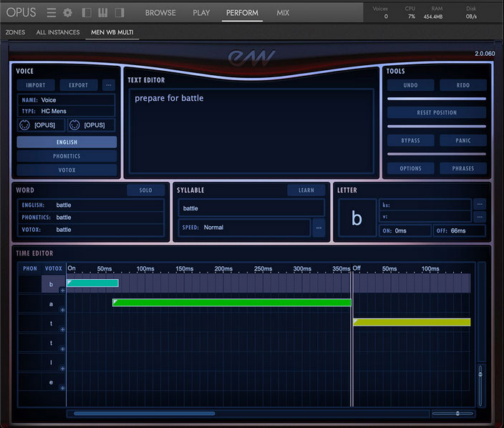Click the letter OFF 66ms field

coord(460,230)
